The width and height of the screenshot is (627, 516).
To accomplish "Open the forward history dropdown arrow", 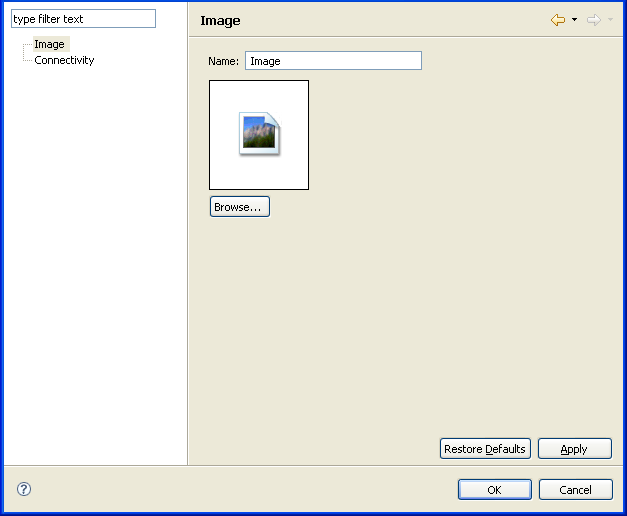I will tap(610, 20).
